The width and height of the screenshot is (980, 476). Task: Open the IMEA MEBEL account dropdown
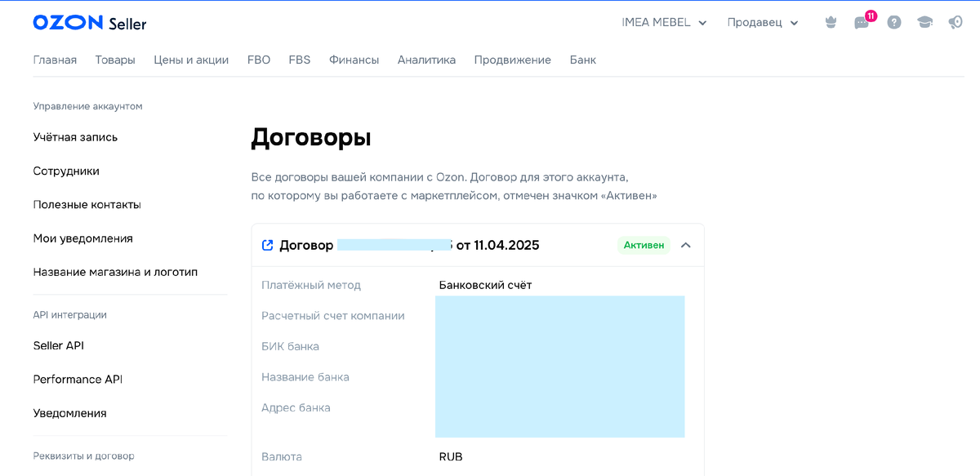(663, 22)
